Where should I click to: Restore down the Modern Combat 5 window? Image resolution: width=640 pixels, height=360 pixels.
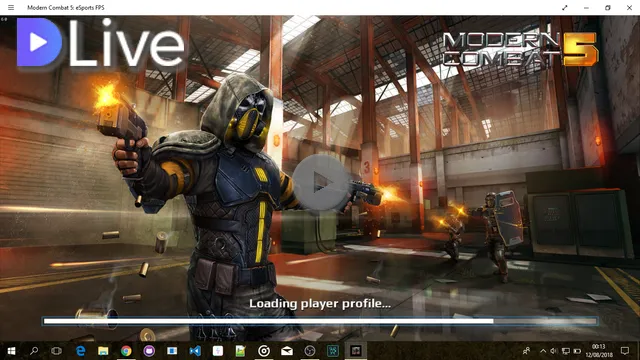(608, 7)
